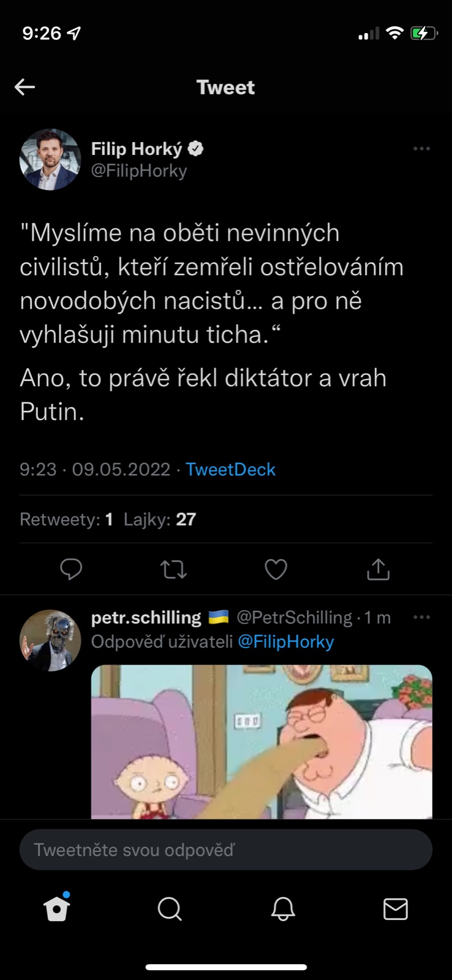Open petr.schilling's avatar
452x980 pixels.
(50, 640)
